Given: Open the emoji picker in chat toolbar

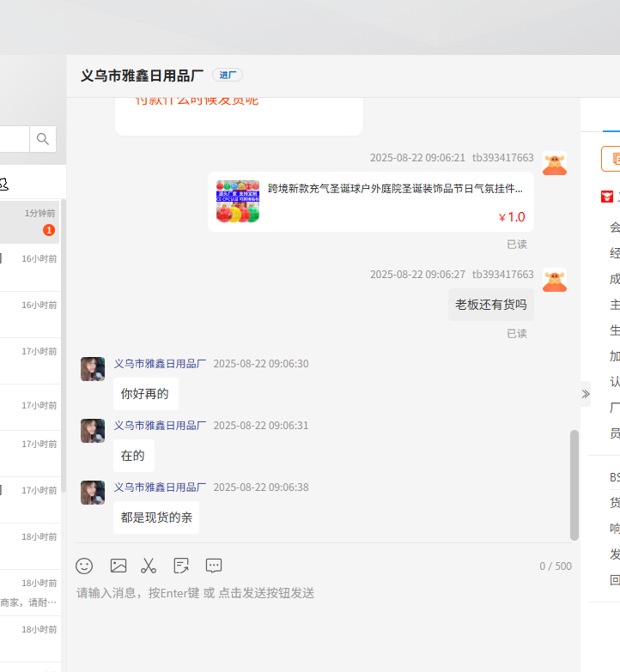Looking at the screenshot, I should (x=84, y=566).
